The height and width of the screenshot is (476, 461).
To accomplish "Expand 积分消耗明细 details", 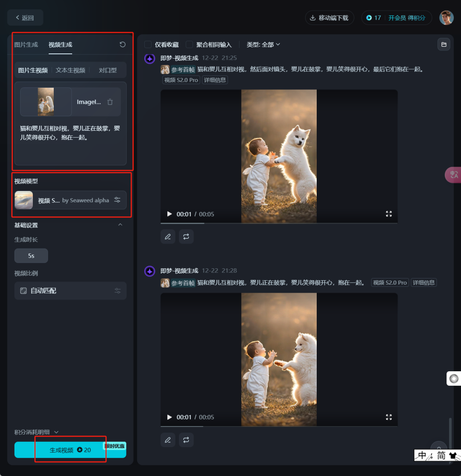I will [x=36, y=432].
